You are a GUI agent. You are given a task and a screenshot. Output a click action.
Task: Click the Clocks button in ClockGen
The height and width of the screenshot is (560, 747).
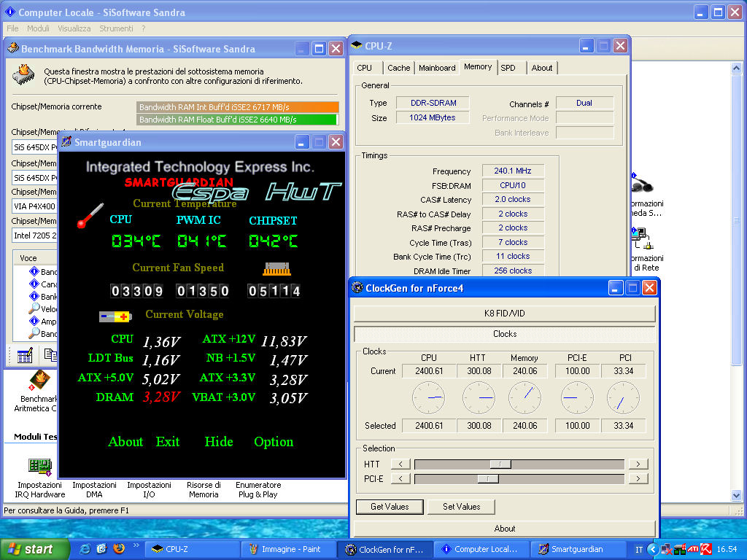[x=505, y=334]
